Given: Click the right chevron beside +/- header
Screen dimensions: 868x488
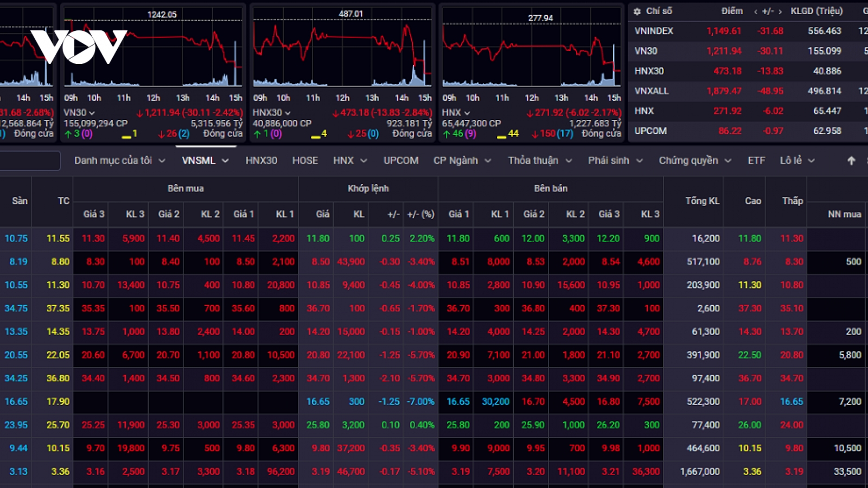Looking at the screenshot, I should 780,11.
